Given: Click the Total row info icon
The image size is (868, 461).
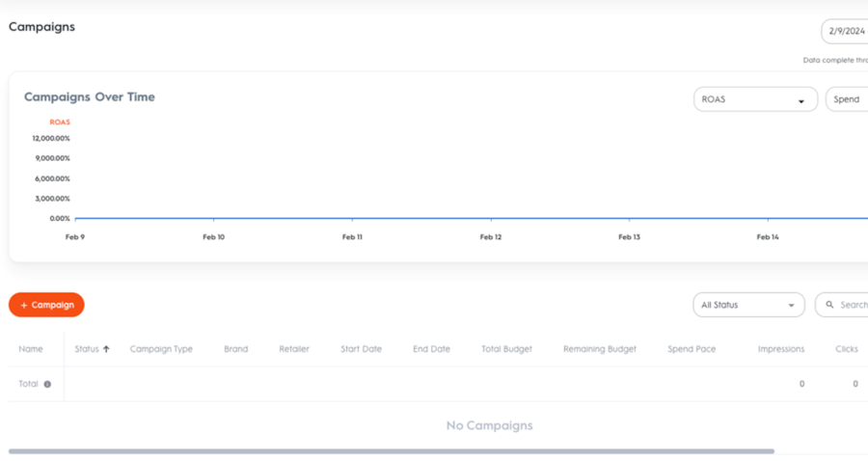Looking at the screenshot, I should point(47,384).
